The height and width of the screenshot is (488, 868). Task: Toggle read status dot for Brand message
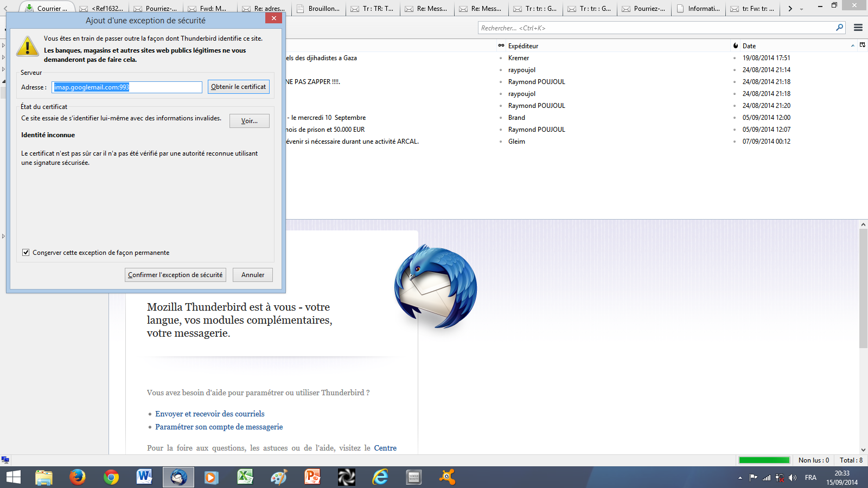pos(501,118)
